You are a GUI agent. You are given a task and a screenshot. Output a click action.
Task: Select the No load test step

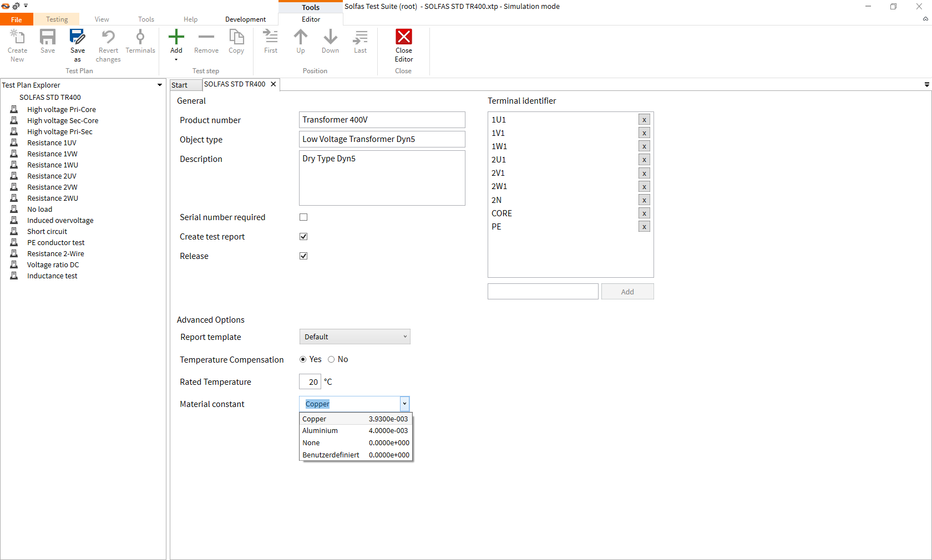point(39,210)
